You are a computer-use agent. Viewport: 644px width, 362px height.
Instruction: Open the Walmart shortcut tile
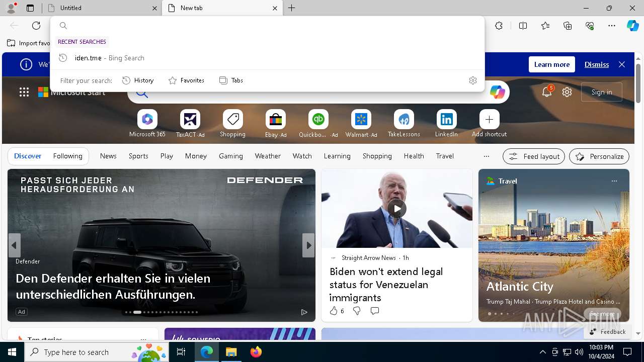(361, 124)
